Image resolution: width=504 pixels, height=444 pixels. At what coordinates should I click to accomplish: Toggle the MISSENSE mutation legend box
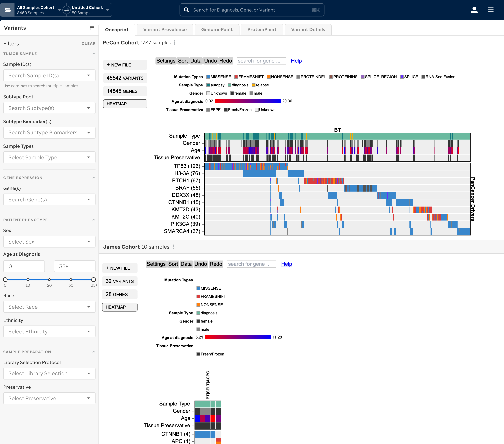click(208, 77)
